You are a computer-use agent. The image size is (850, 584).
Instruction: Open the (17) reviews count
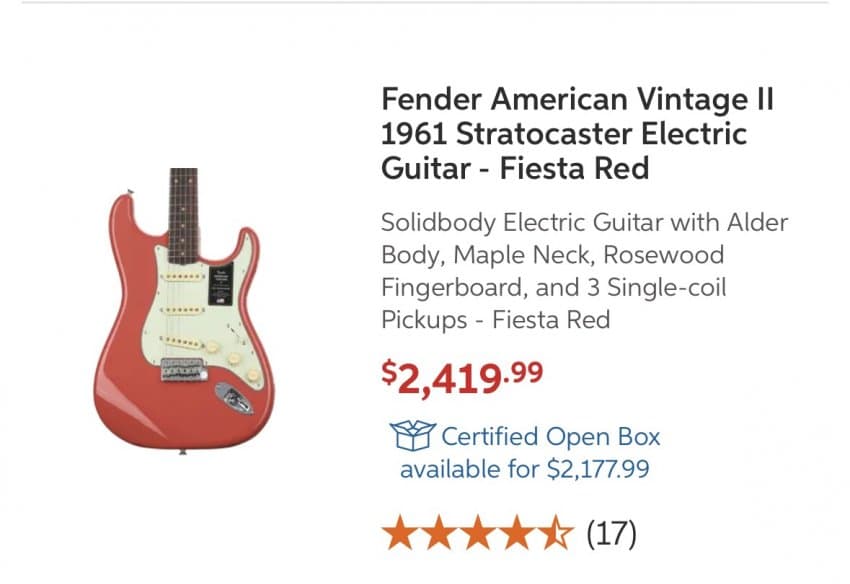pyautogui.click(x=609, y=533)
